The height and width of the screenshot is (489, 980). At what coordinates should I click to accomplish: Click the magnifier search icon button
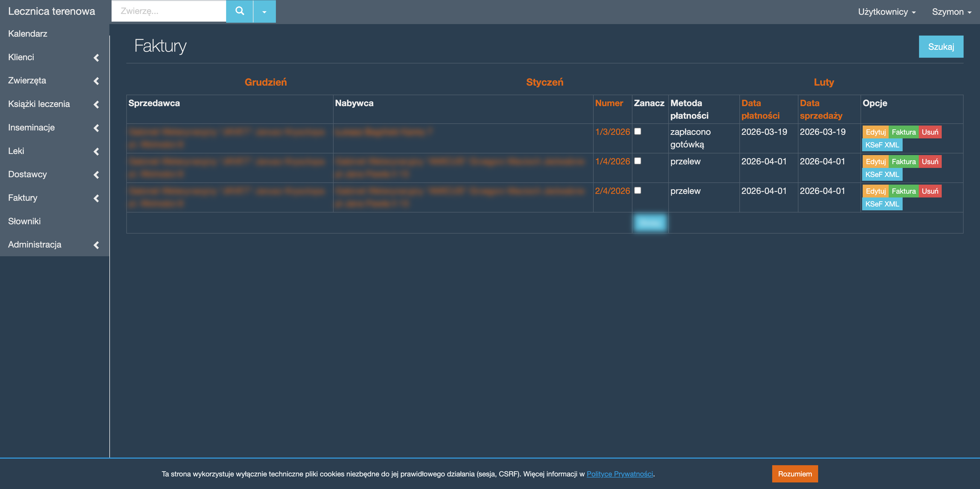tap(239, 11)
